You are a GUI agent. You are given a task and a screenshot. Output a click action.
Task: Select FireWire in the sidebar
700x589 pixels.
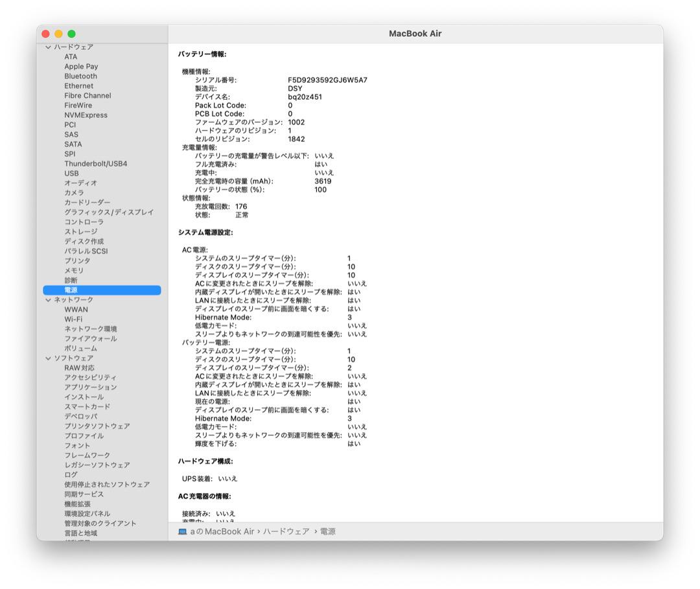pyautogui.click(x=78, y=106)
